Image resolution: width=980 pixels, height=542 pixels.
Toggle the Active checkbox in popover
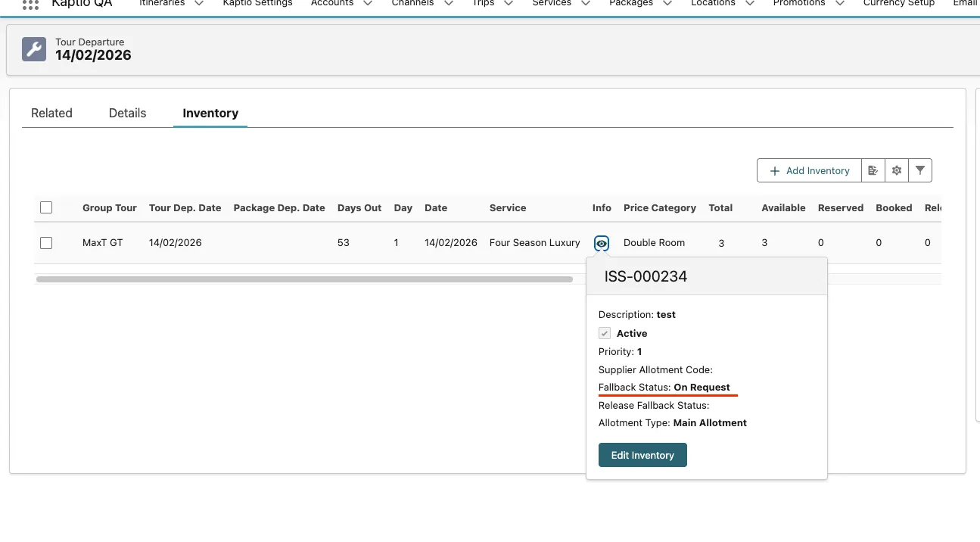pyautogui.click(x=605, y=333)
